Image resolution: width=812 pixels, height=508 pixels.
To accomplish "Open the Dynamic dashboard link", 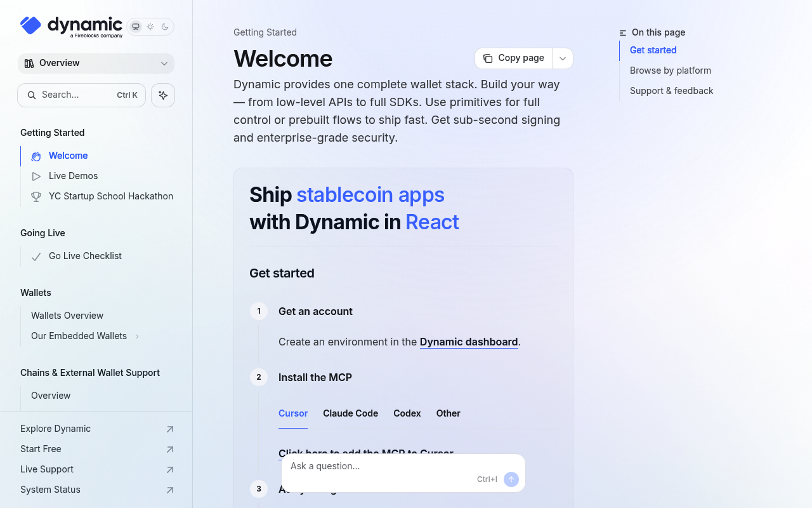I will [x=469, y=342].
